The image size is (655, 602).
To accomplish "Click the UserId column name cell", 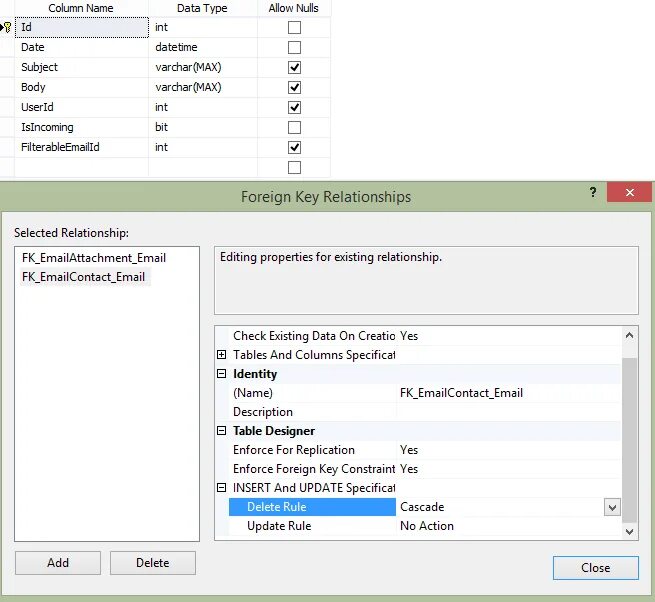I will tap(81, 107).
